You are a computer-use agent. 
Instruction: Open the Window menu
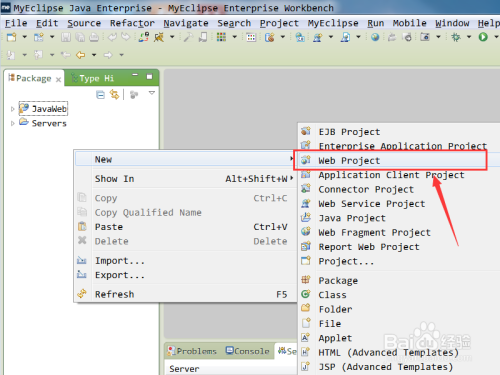point(452,23)
